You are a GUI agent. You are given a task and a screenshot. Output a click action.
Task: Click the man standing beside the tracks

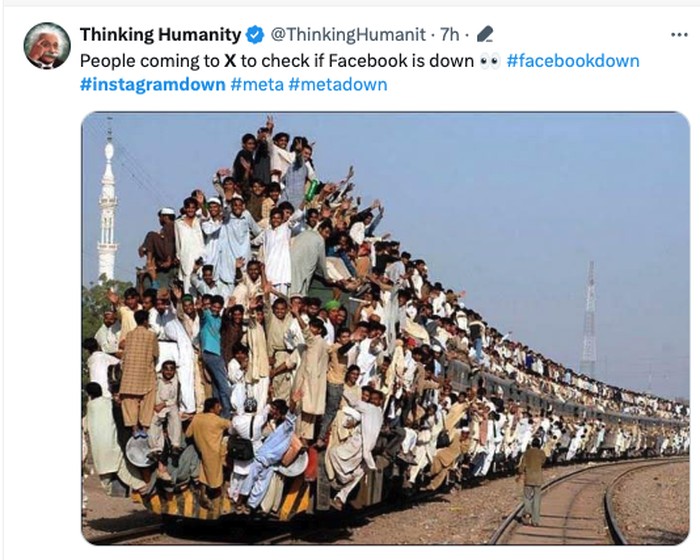click(x=532, y=481)
